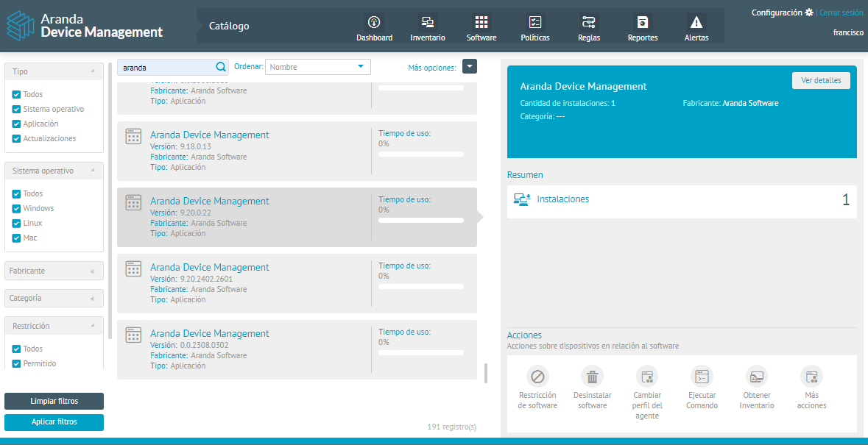Click the Ejecutar Comando terminal icon
The width and height of the screenshot is (868, 445).
point(702,377)
